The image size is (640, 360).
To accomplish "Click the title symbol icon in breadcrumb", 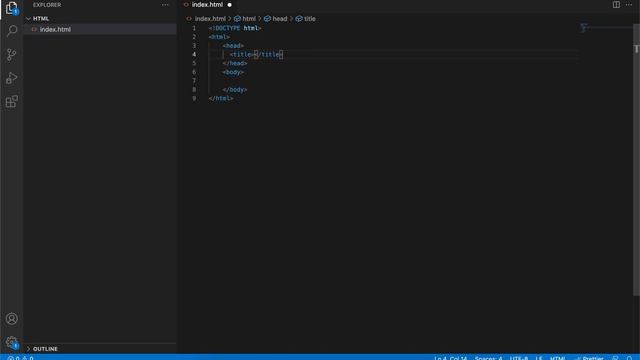I will (299, 19).
